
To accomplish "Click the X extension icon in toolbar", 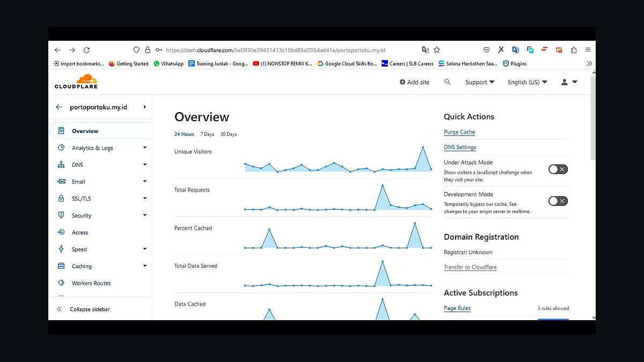I will pyautogui.click(x=501, y=50).
